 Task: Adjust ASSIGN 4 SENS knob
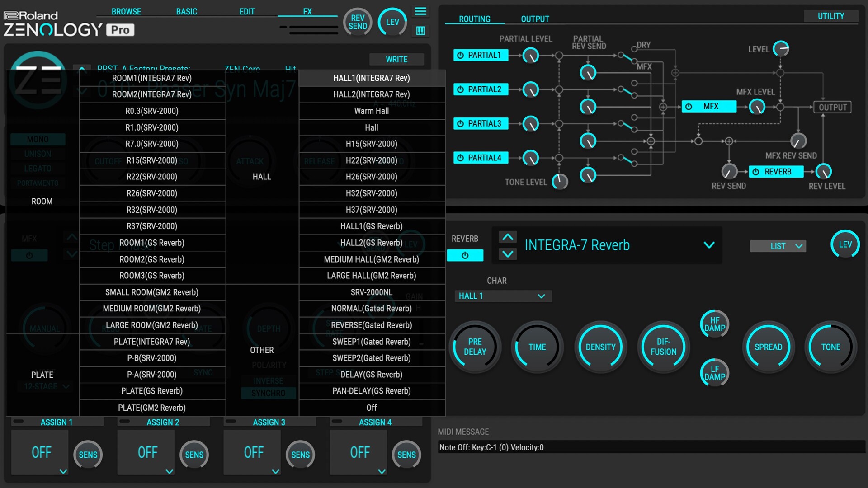coord(406,455)
